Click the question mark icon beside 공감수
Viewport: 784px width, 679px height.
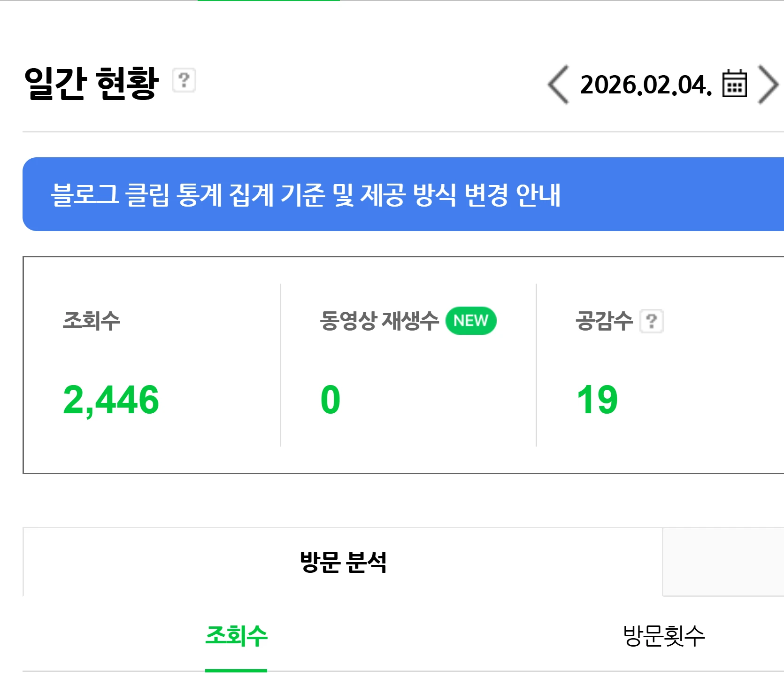pos(653,321)
